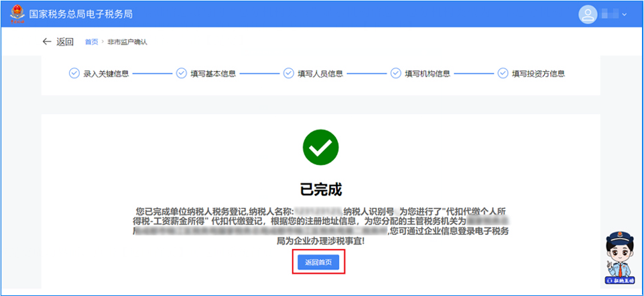Select the 非市监户确认 breadcrumb item
The image size is (644, 296).
(x=127, y=42)
